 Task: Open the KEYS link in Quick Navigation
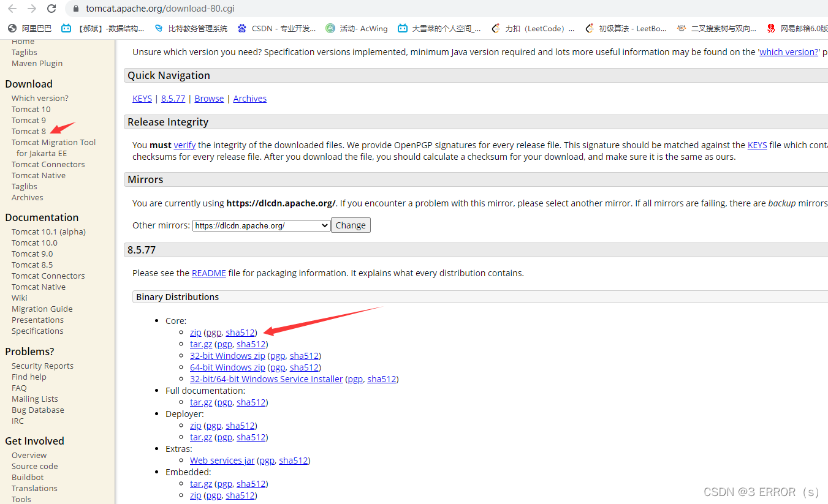pyautogui.click(x=142, y=99)
